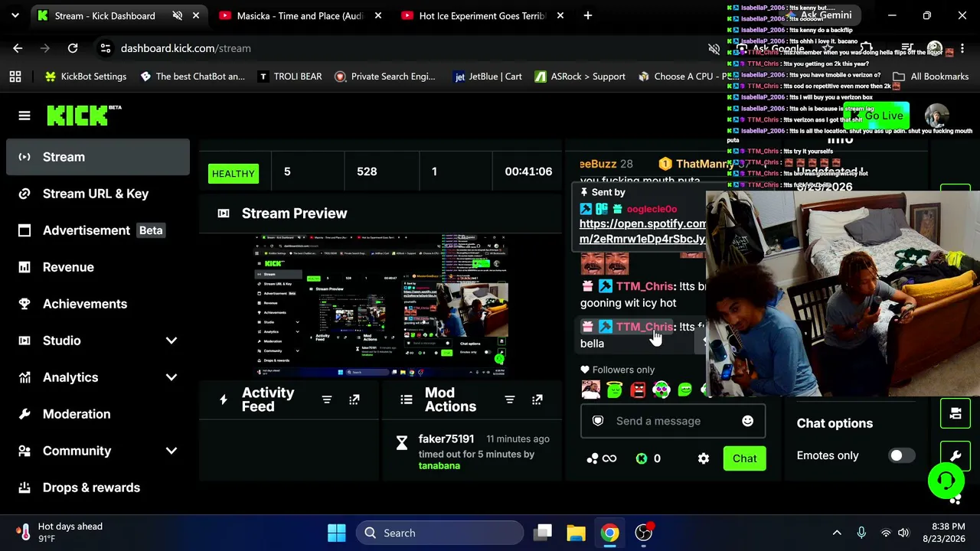
Task: Click the camera layout button above wrench
Action: pos(955,414)
